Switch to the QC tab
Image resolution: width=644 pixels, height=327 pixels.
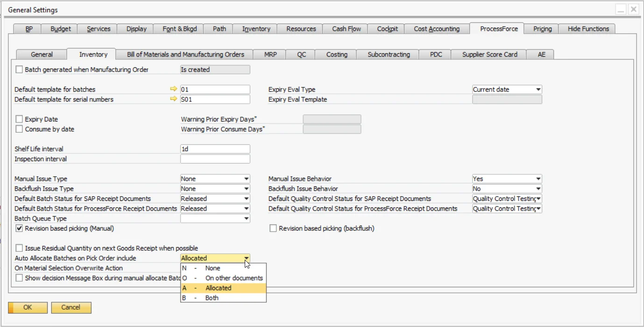tap(300, 54)
